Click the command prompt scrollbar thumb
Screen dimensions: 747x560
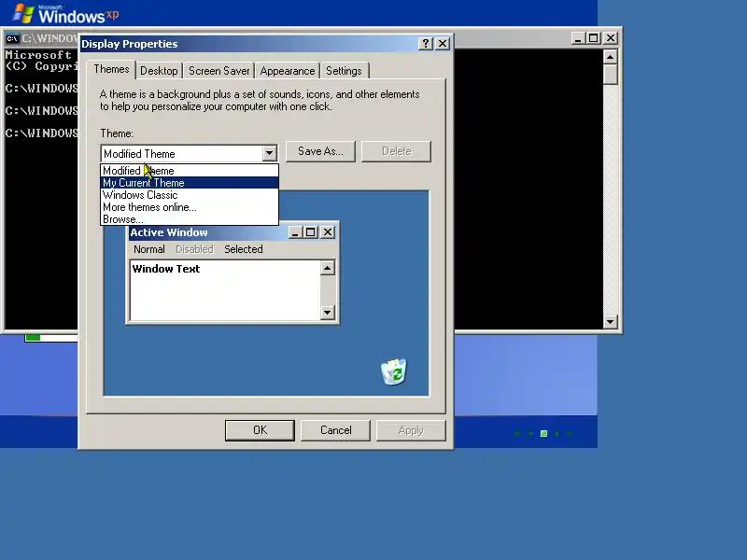[611, 75]
